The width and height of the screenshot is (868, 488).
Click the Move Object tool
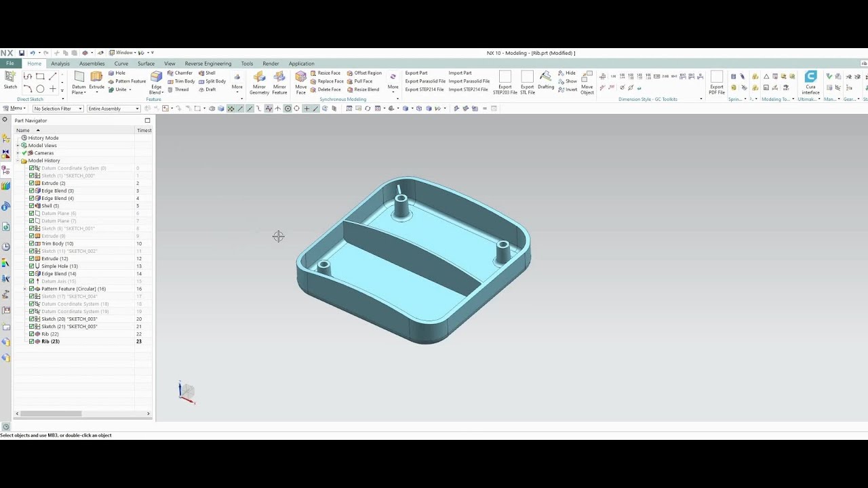coord(587,83)
